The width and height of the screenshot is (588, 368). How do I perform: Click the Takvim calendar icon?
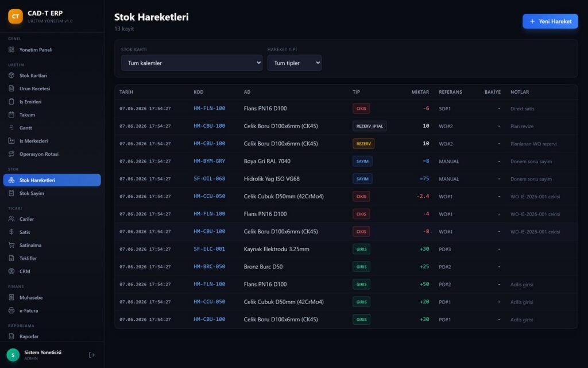[x=11, y=115]
